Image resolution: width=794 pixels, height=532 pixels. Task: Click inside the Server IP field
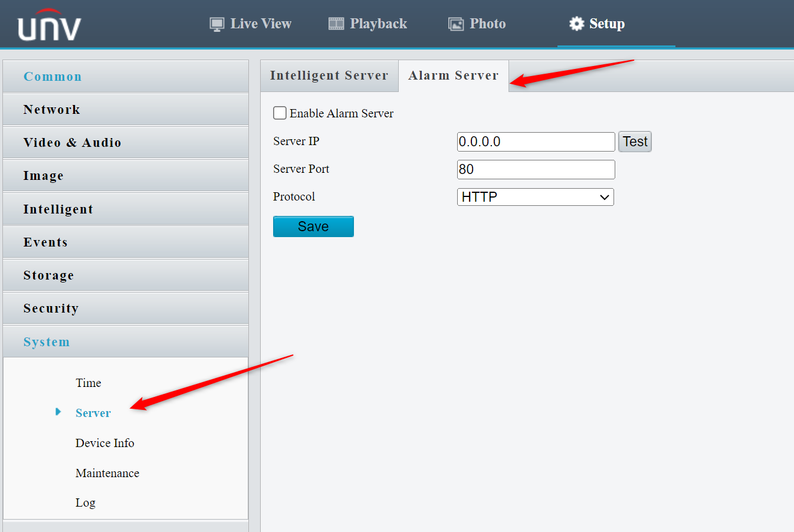pos(535,142)
